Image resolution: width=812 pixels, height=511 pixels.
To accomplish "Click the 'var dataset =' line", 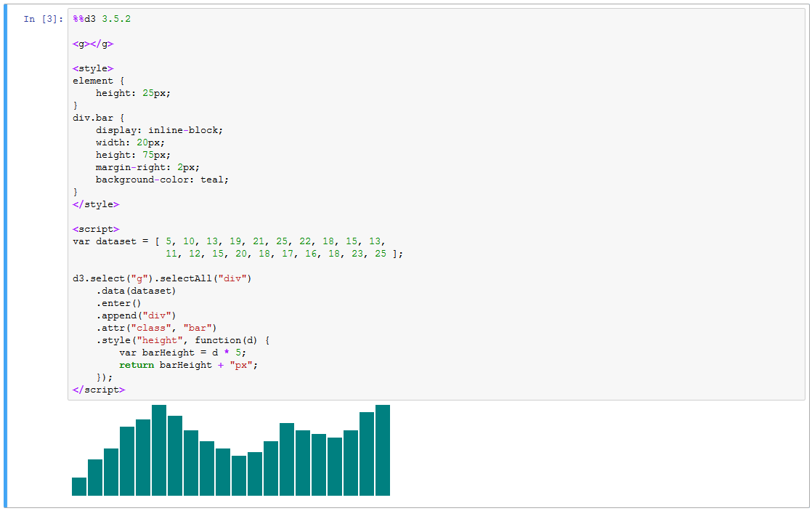I will pos(230,241).
